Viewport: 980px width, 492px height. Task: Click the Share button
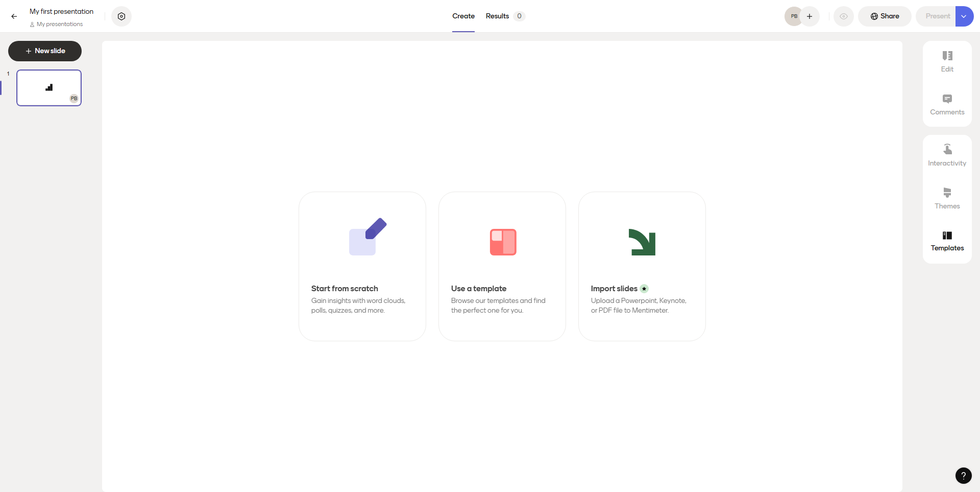[885, 16]
